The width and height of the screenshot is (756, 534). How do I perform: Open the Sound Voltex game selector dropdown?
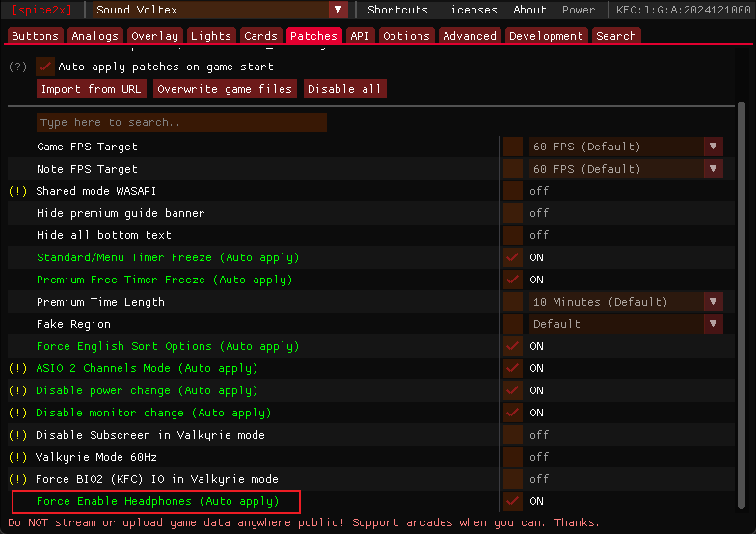point(221,10)
